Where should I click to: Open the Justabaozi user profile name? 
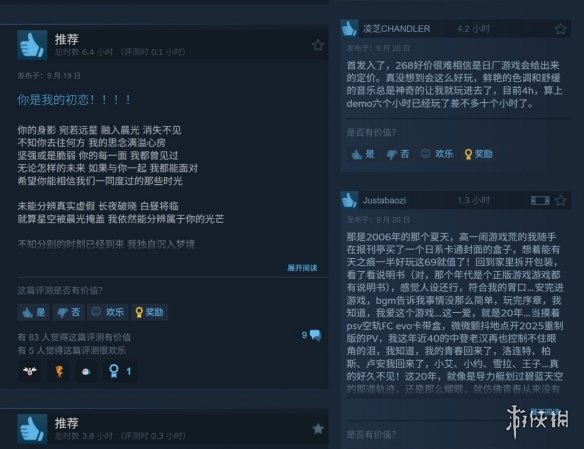click(384, 201)
